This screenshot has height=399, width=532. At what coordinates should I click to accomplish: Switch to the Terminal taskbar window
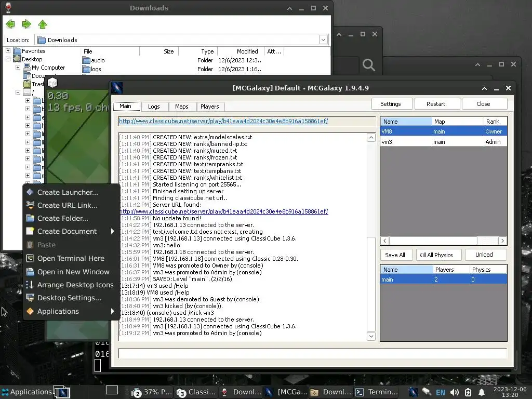(376, 392)
